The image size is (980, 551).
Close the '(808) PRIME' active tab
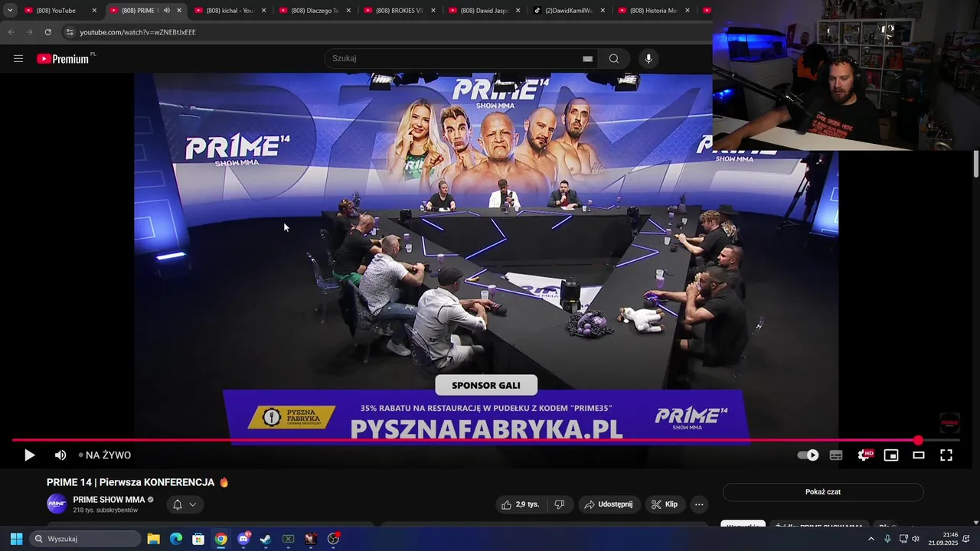[179, 11]
